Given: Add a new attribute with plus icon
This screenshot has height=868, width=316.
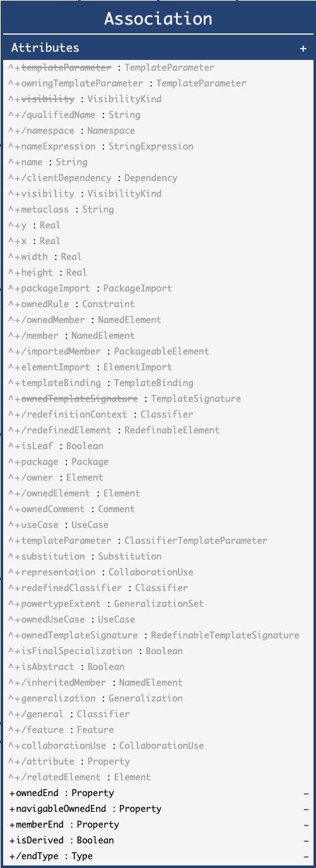Looking at the screenshot, I should point(303,48).
